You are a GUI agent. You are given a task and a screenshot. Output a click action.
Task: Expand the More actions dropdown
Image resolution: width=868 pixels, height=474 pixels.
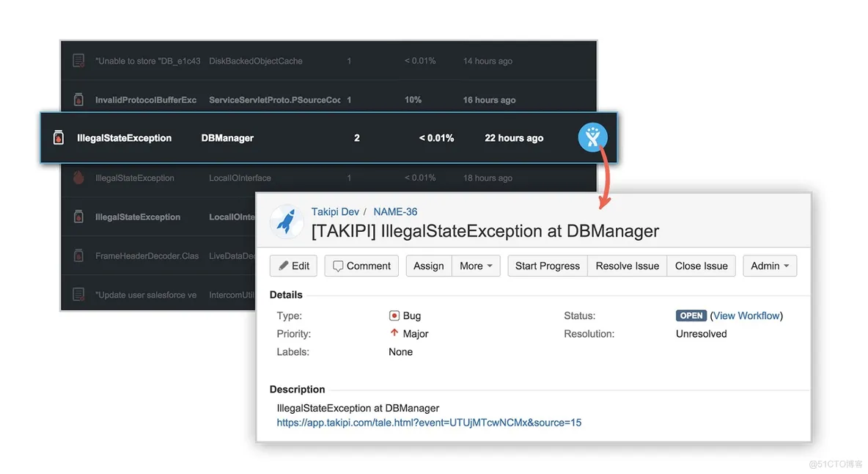pyautogui.click(x=476, y=266)
